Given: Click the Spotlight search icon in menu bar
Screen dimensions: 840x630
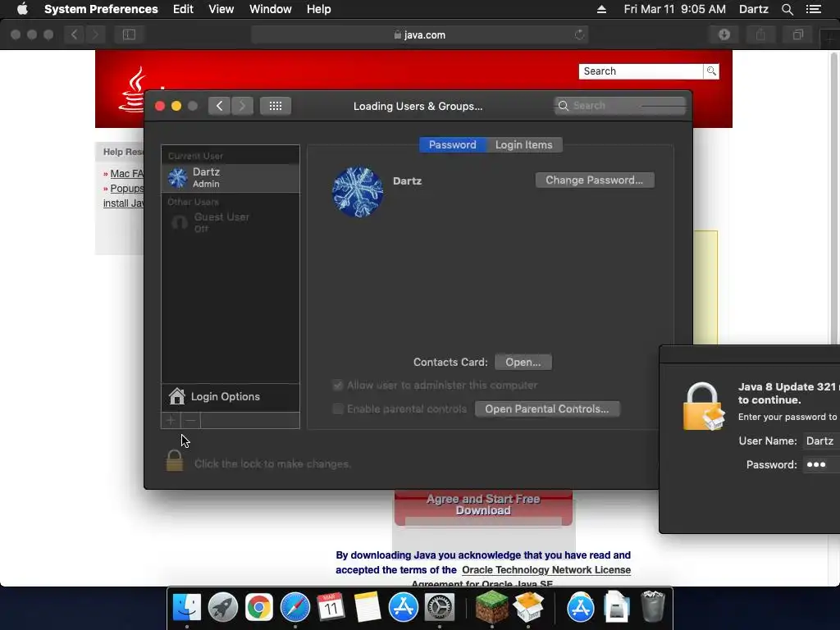Looking at the screenshot, I should [787, 9].
